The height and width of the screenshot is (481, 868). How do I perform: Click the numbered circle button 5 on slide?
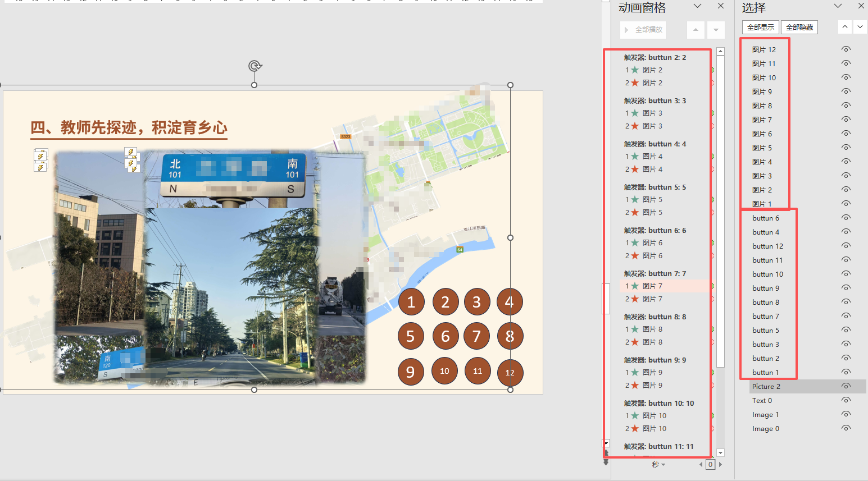pos(411,336)
